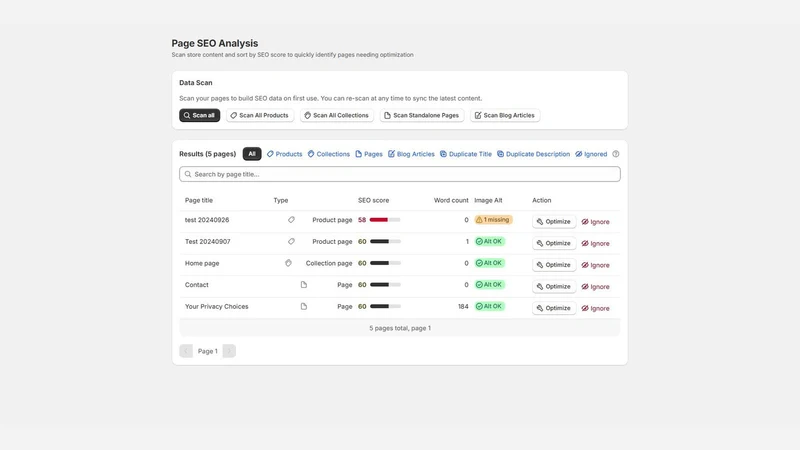Switch to the Blog Articles filter tab
800x450 pixels.
[x=411, y=154]
